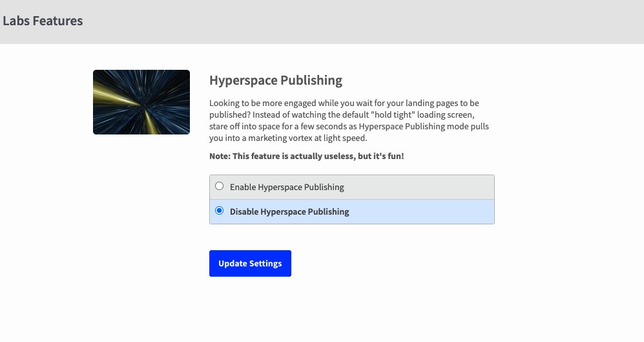Image resolution: width=644 pixels, height=342 pixels.
Task: Click the paragraph starting 'Looking to be more engaged'
Action: pyautogui.click(x=349, y=120)
